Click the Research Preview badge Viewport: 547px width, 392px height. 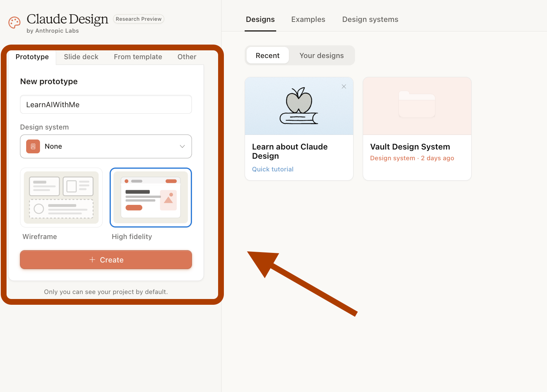pos(138,19)
